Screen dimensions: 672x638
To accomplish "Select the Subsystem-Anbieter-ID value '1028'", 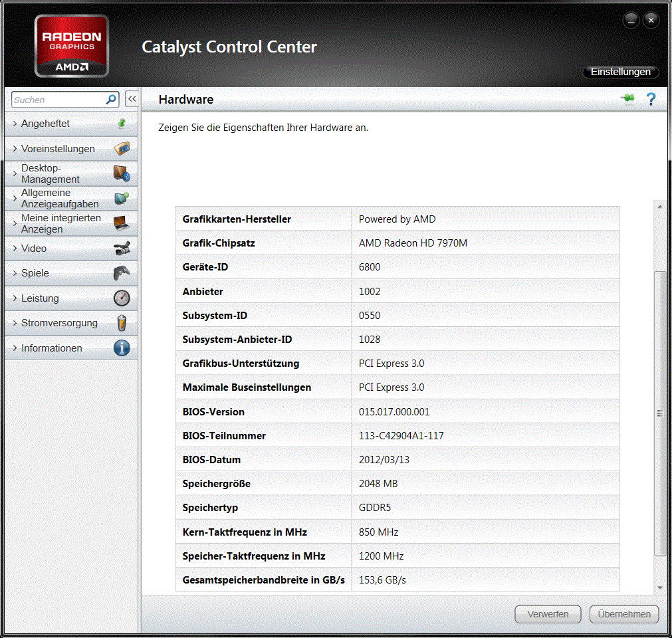I will click(x=370, y=340).
